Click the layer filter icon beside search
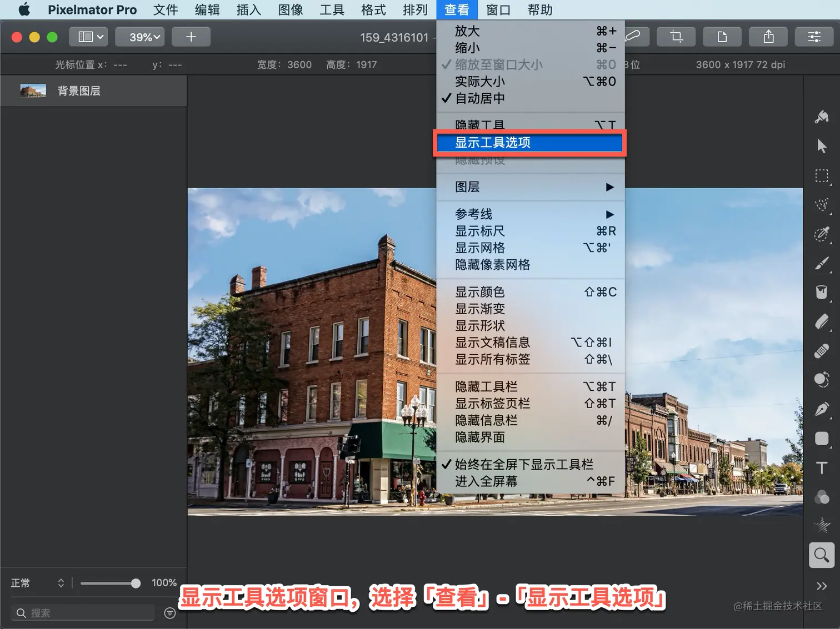Image resolution: width=840 pixels, height=629 pixels. 170,613
